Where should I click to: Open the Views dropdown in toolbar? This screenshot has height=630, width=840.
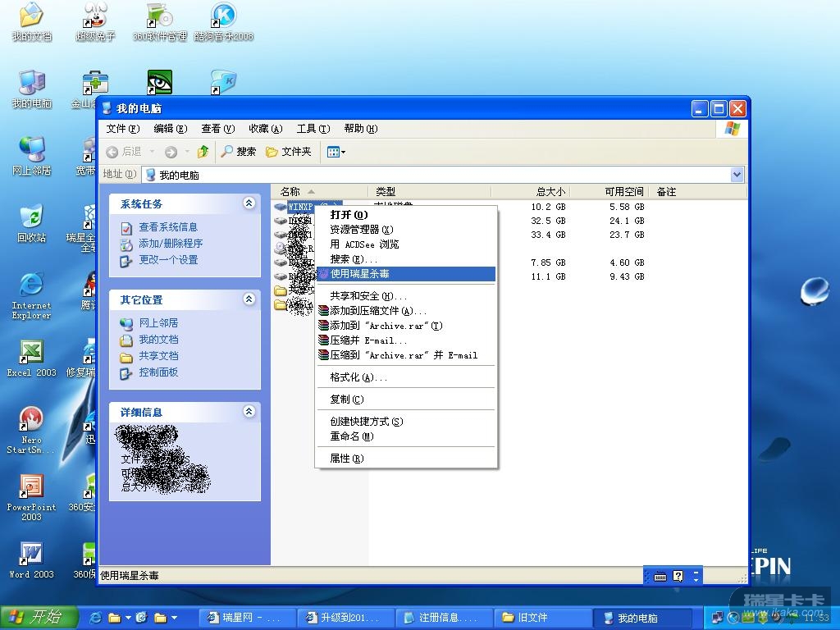336,152
